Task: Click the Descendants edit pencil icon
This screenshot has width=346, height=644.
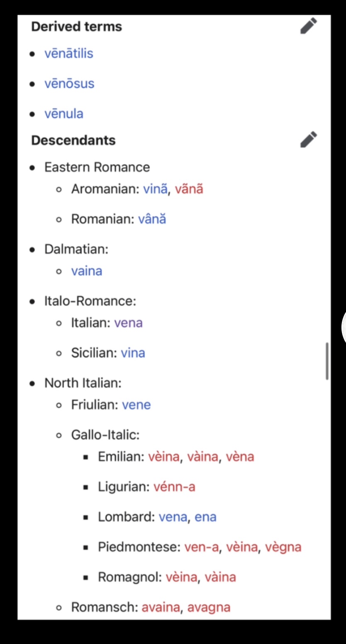Action: coord(308,140)
